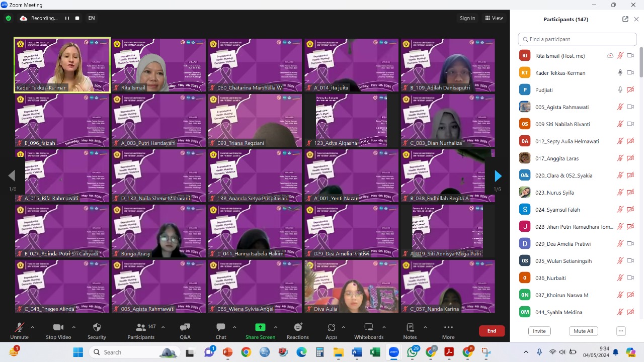Open the Notes tool

coord(410,328)
